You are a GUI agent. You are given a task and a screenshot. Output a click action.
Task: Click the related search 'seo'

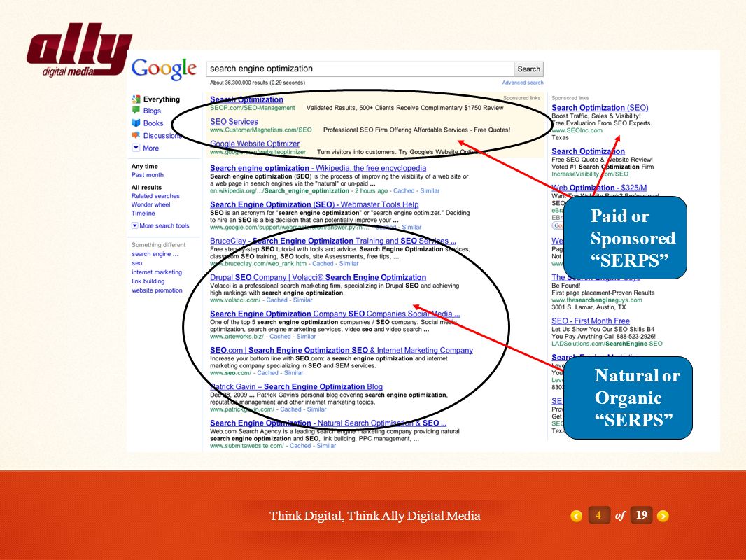137,263
